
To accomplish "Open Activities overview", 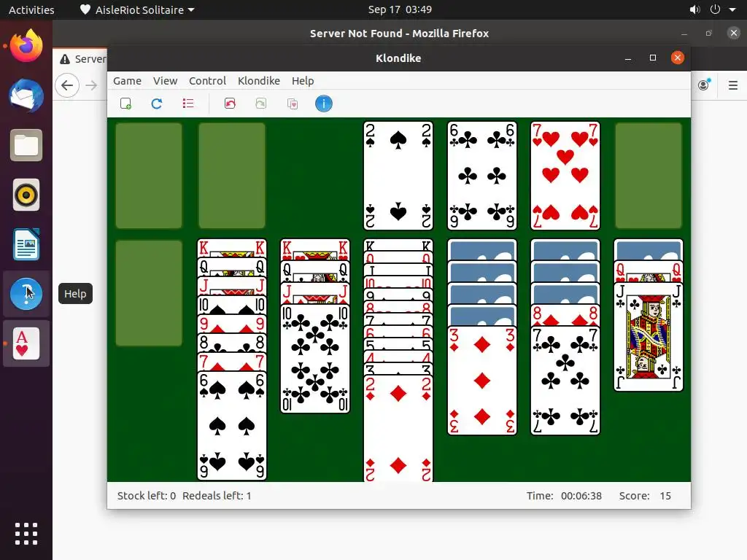I will (x=31, y=9).
